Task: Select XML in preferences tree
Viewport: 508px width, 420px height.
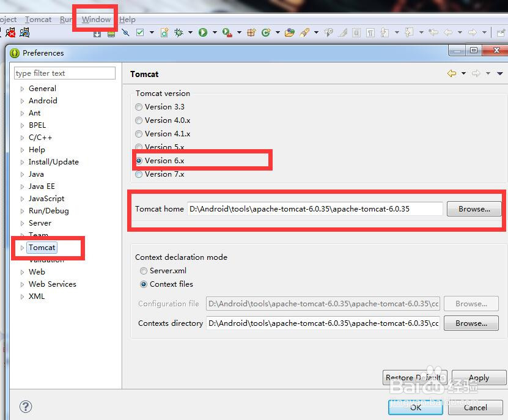Action: tap(37, 297)
